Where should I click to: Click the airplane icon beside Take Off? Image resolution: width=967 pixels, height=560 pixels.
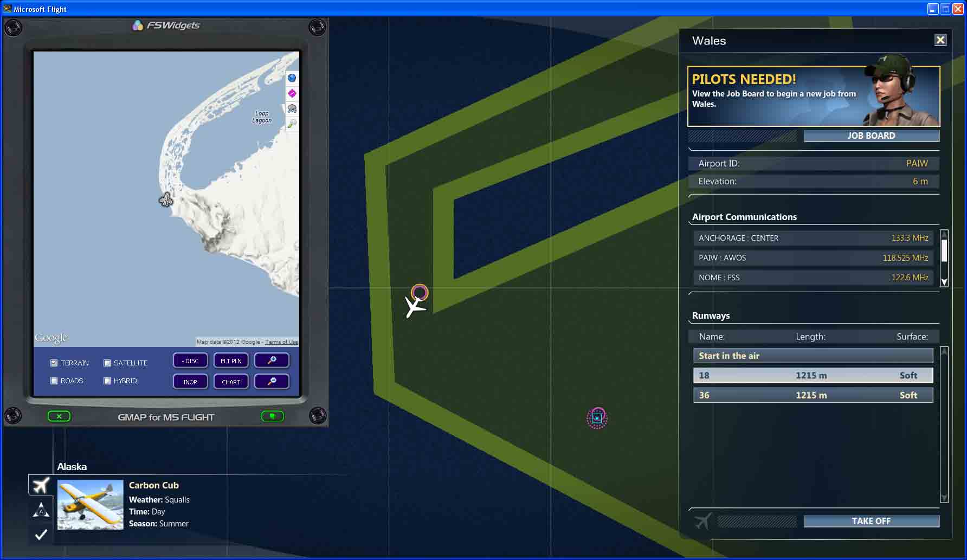tap(703, 521)
